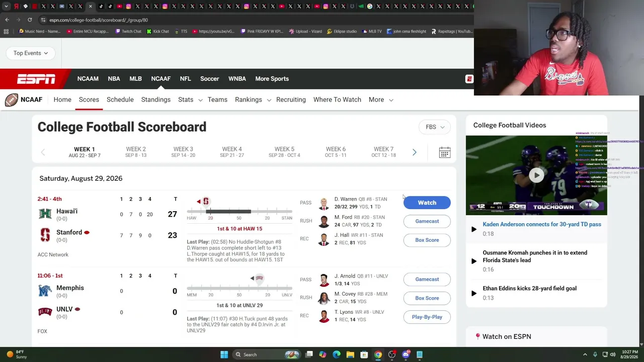Open D. Warren player headshot

[324, 203]
